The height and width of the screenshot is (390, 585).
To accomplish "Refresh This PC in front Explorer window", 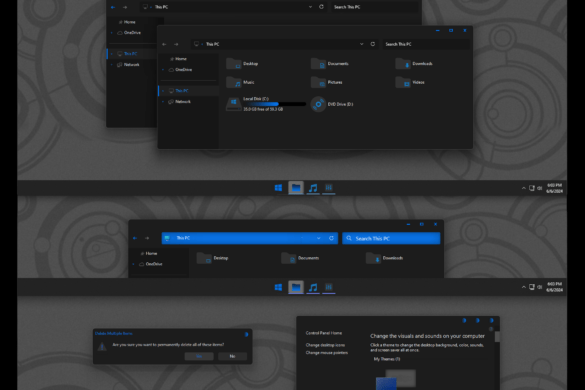I will click(x=372, y=44).
